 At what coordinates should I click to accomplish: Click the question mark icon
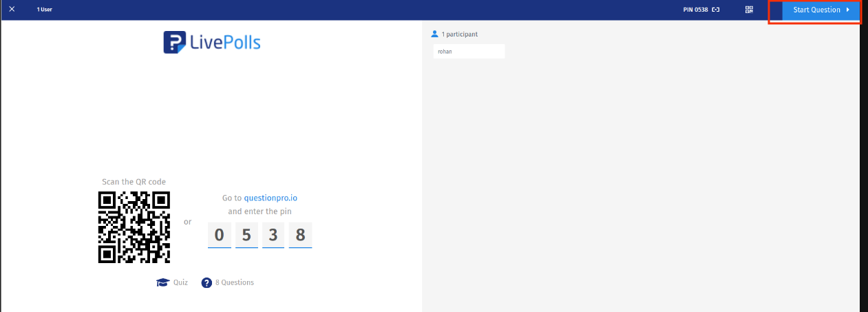point(207,282)
